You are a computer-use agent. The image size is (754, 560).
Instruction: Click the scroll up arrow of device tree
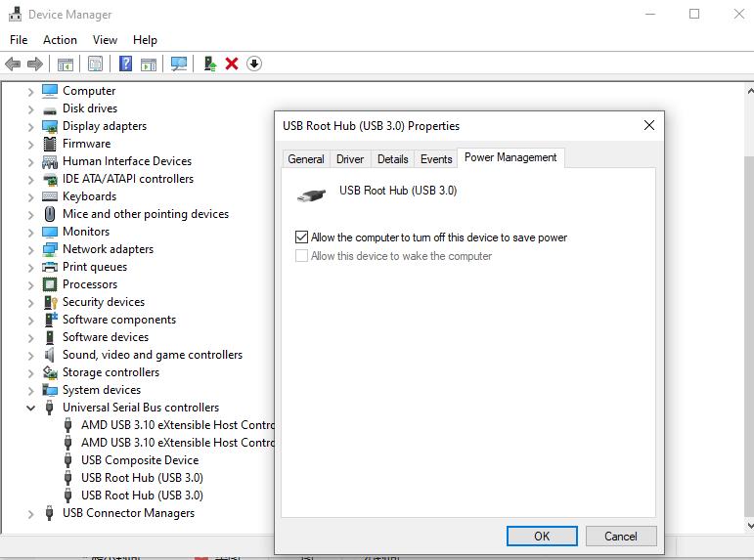pos(750,90)
